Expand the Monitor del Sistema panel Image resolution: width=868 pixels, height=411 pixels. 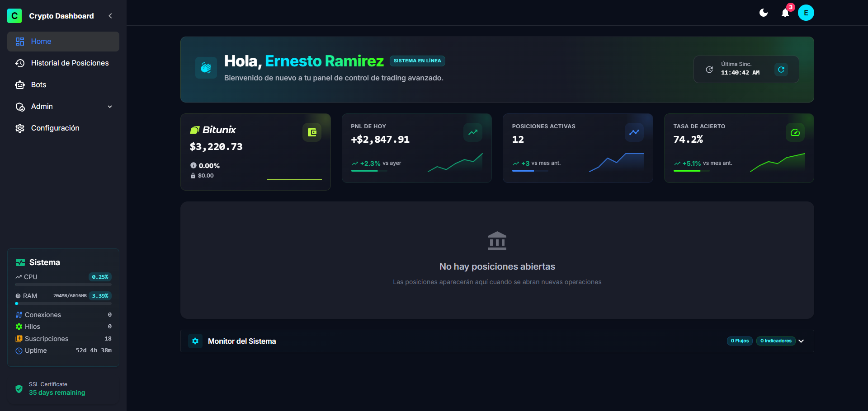(801, 341)
